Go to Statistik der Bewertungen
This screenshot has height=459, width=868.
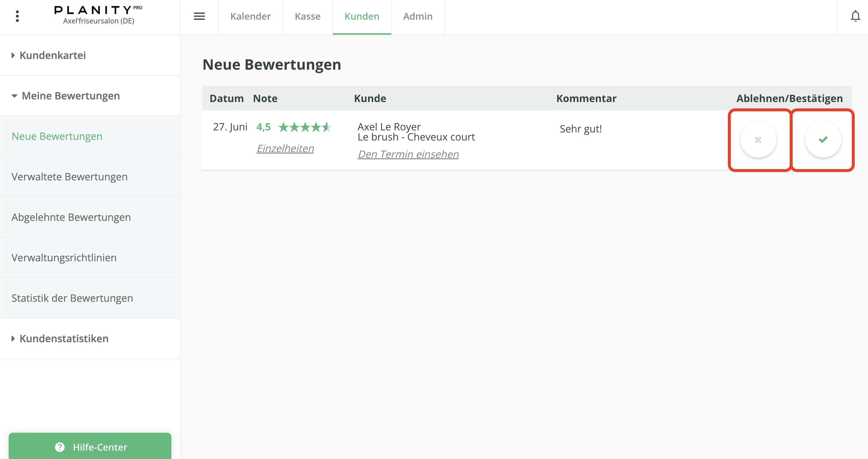pyautogui.click(x=72, y=298)
